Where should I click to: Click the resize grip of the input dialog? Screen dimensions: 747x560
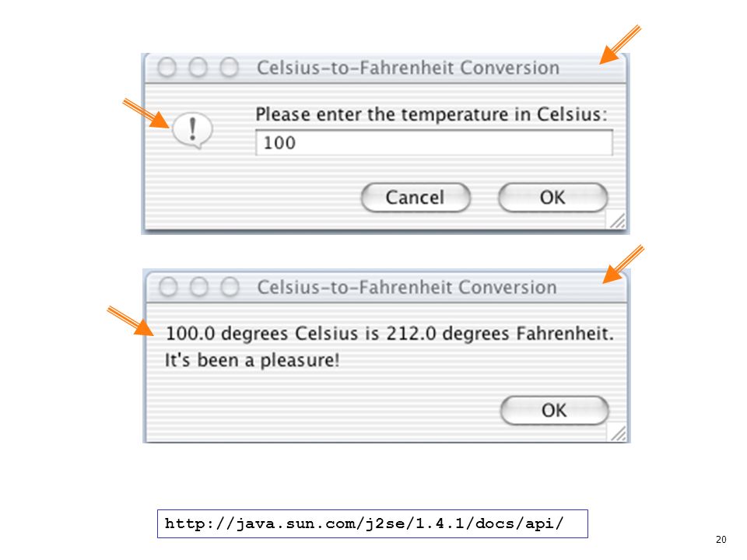(617, 221)
